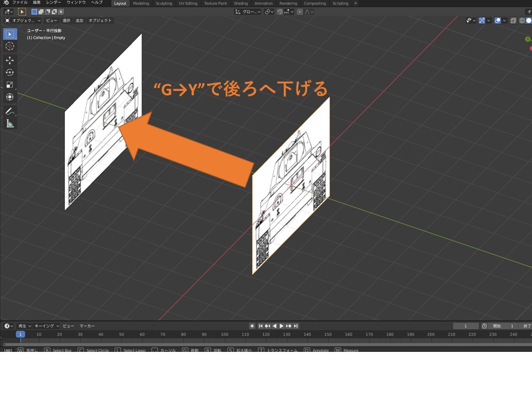Choose the invert selection mode icon
The image size is (532, 399).
click(x=54, y=12)
